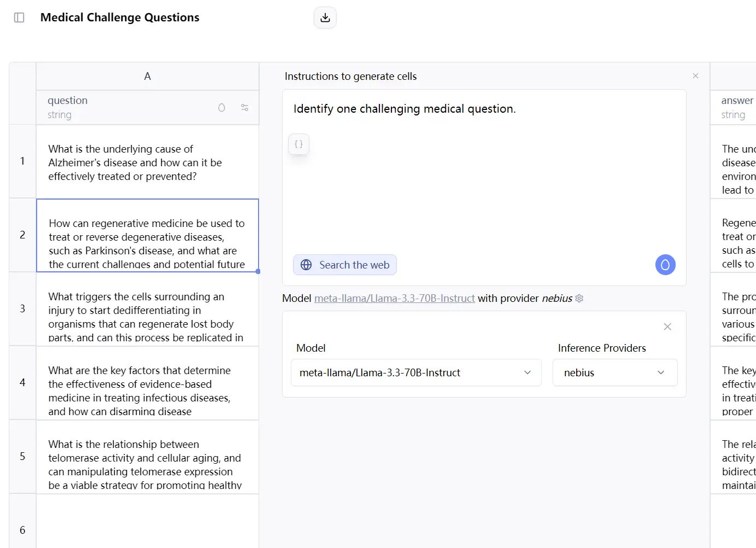
Task: Select row 1 number header
Action: [22, 161]
